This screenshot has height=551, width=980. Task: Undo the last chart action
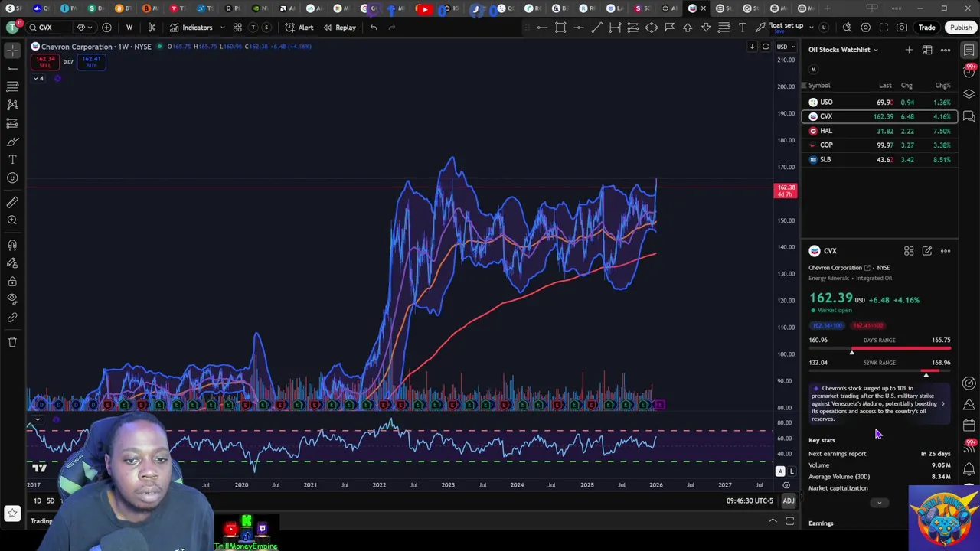(x=373, y=28)
